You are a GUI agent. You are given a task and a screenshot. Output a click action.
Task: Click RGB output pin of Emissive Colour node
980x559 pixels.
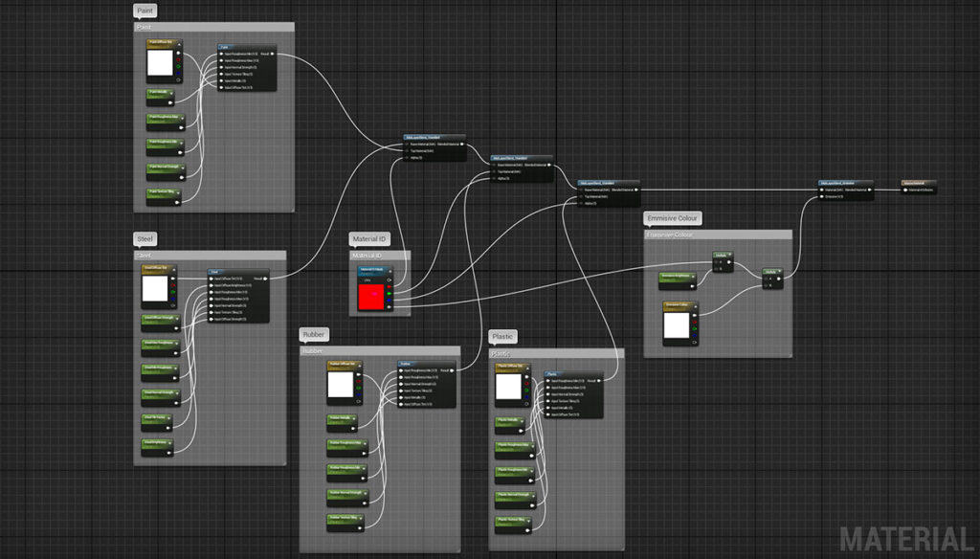click(x=695, y=315)
